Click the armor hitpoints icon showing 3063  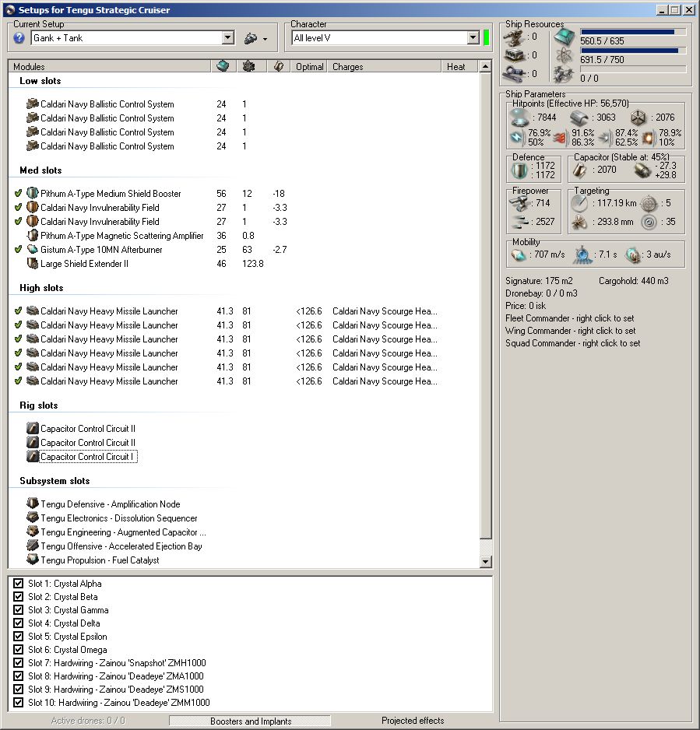click(x=579, y=118)
